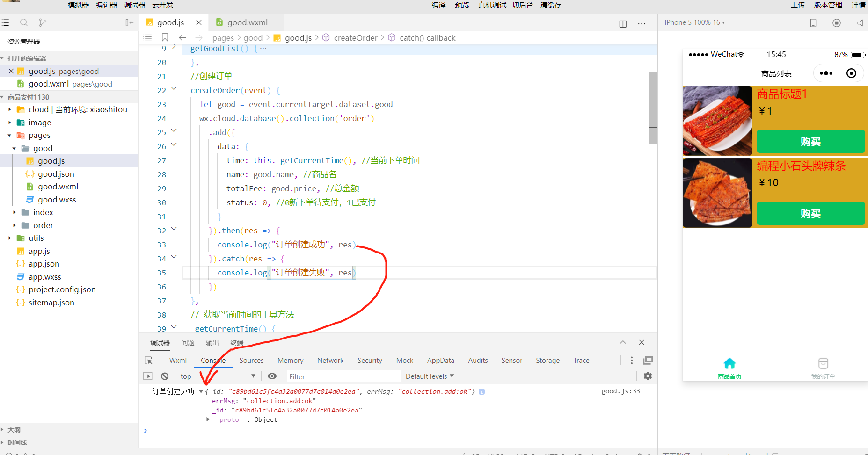Split the editor with split icon
The height and width of the screenshot is (455, 868).
pos(623,24)
